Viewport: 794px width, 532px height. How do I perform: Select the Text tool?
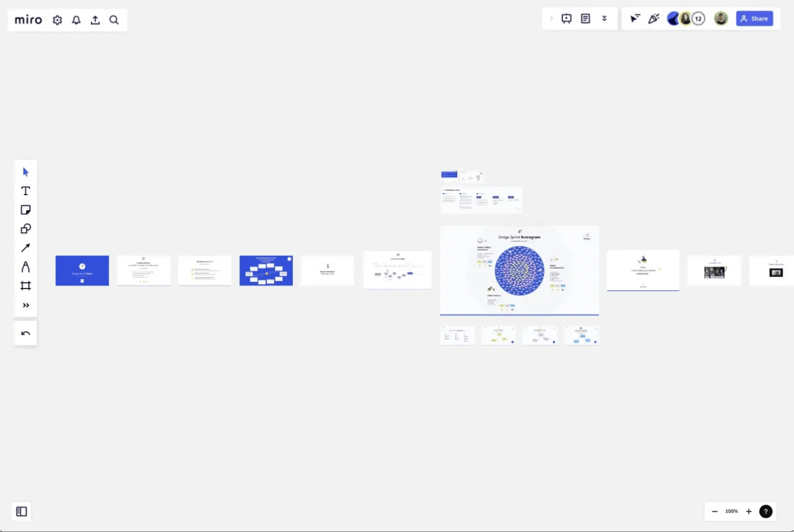point(25,191)
